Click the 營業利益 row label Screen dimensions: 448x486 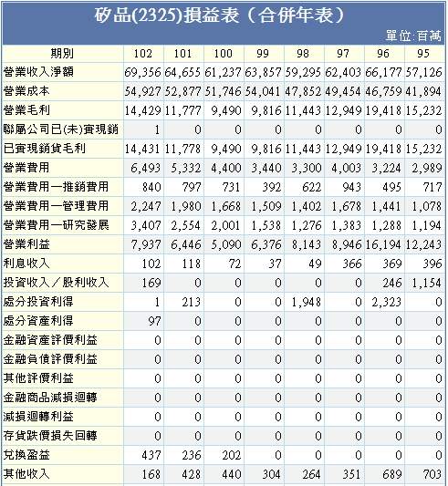pyautogui.click(x=26, y=244)
